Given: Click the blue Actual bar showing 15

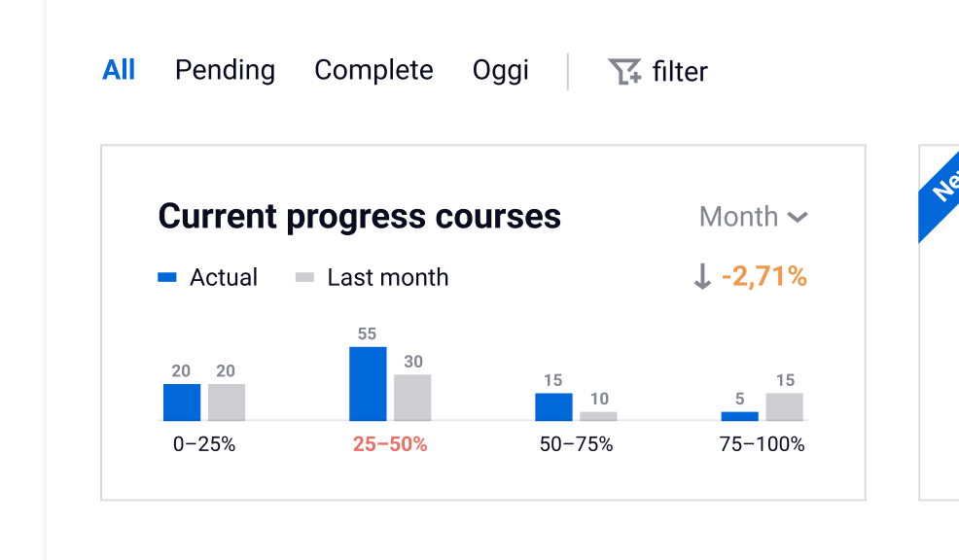Looking at the screenshot, I should (553, 406).
